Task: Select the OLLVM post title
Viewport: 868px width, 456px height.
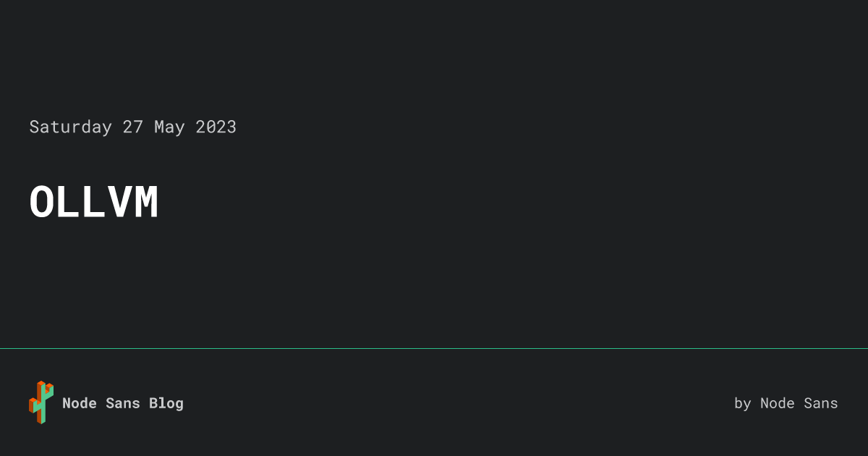Action: click(x=94, y=203)
